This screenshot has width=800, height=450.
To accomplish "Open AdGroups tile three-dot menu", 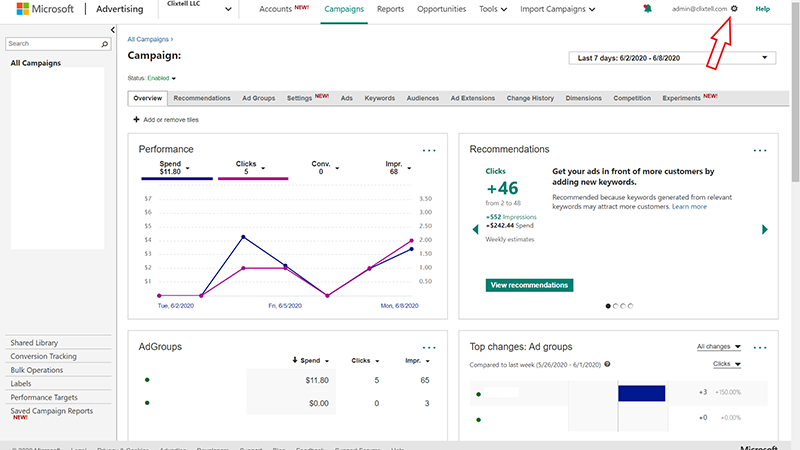I will 429,347.
